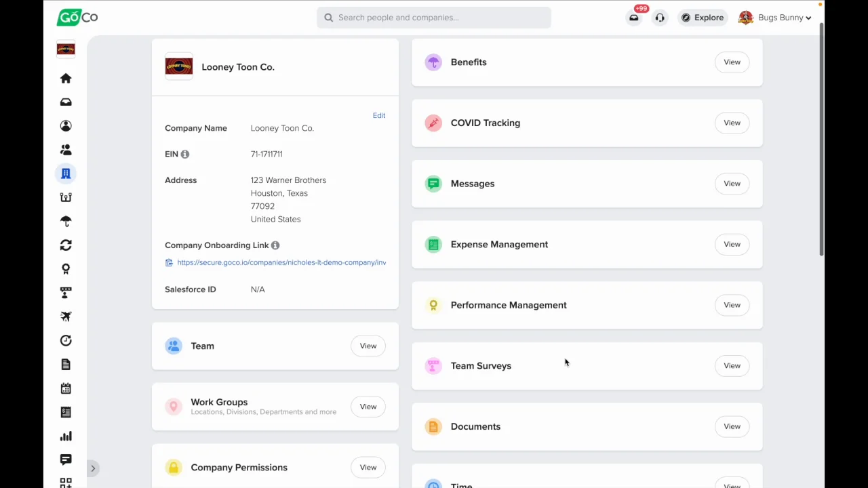This screenshot has height=488, width=868.
Task: Select the company building sidebar icon
Action: point(66,174)
